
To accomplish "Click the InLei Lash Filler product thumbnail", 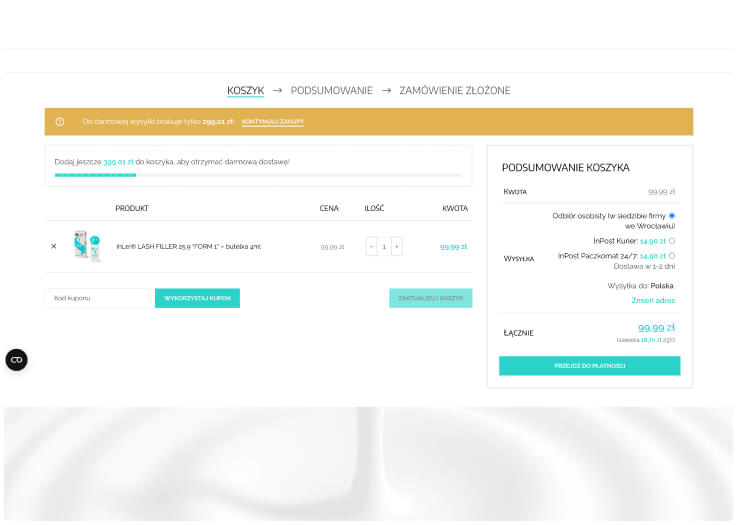I will point(87,246).
